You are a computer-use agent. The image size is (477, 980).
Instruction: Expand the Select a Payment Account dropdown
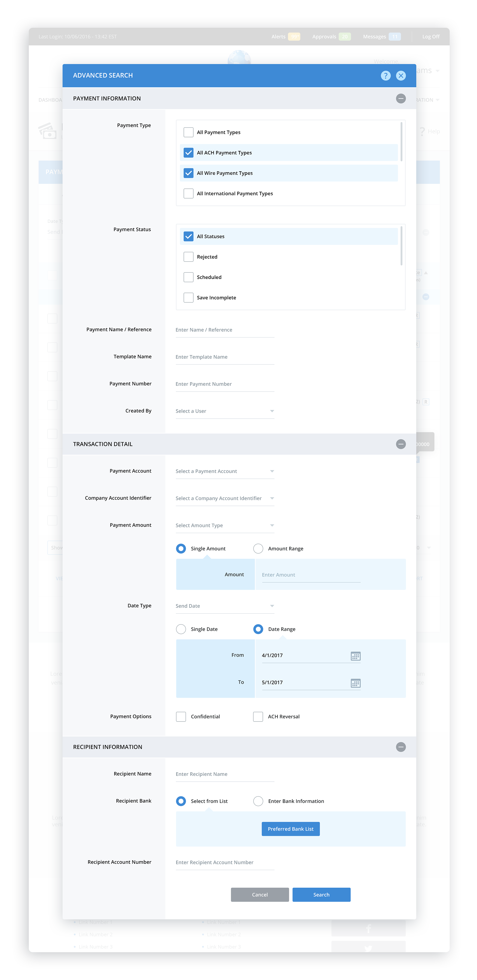(225, 471)
